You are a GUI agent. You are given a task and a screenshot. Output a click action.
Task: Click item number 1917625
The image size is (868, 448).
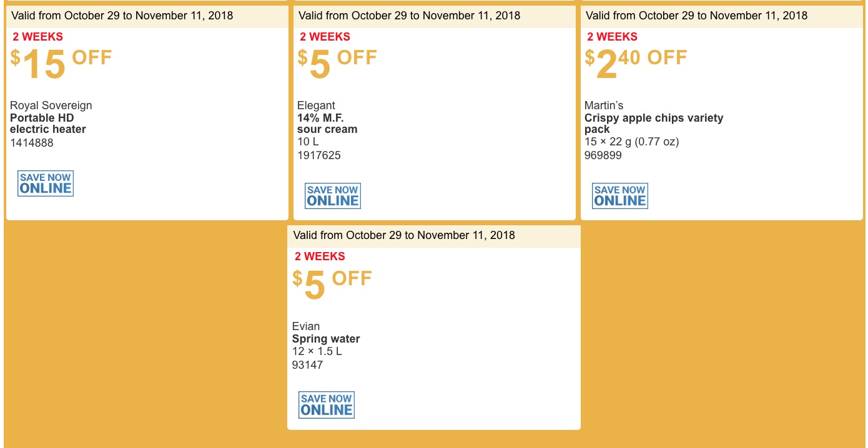pos(319,155)
